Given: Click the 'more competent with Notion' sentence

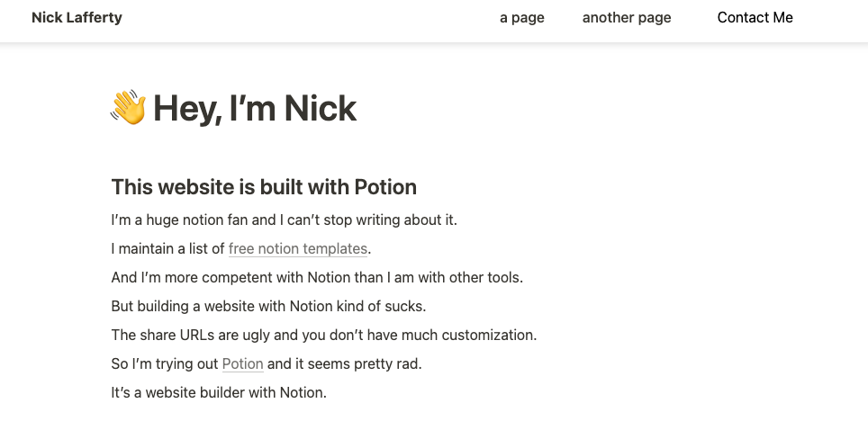Looking at the screenshot, I should (x=317, y=278).
